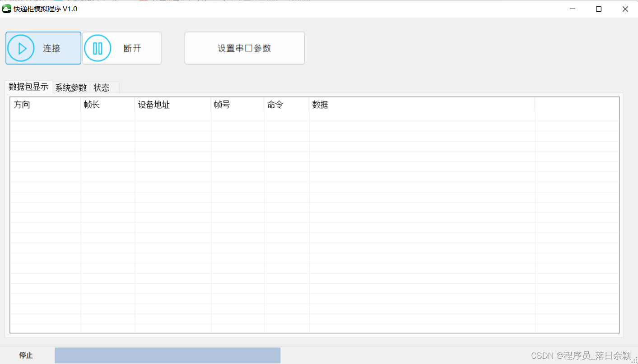Viewport: 638px width, 364px height.
Task: Click the 方向 column header
Action: (x=46, y=105)
